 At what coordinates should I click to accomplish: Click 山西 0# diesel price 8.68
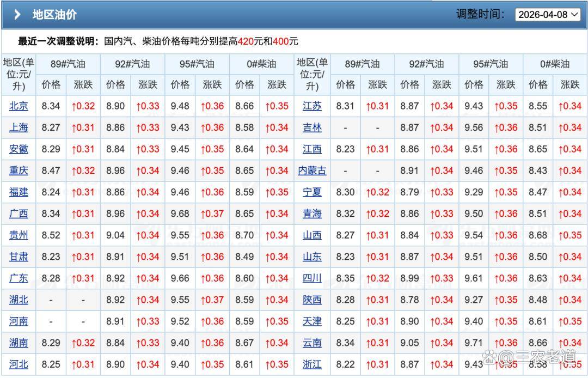pos(538,235)
